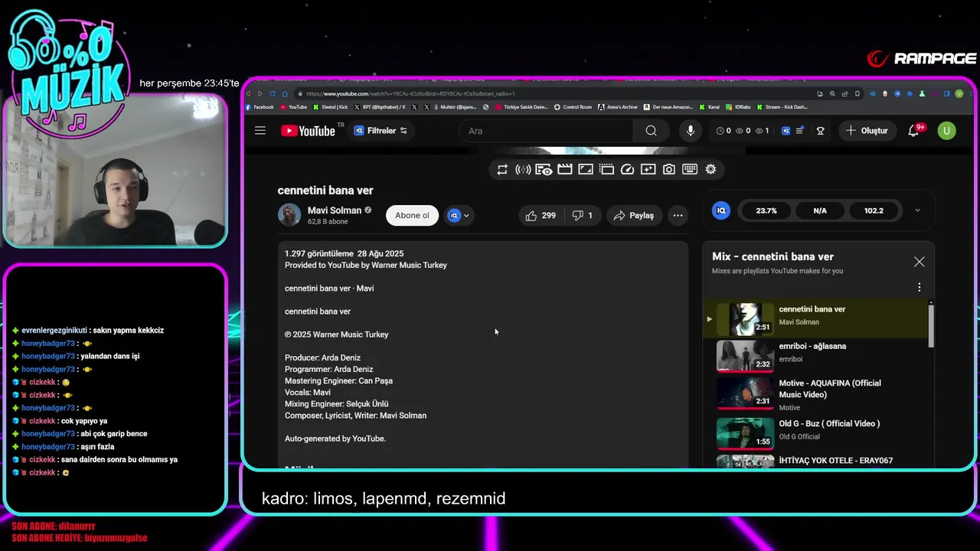Click the vidIQ logo in the stats panel
Viewport: 980px width, 551px height.
point(721,210)
